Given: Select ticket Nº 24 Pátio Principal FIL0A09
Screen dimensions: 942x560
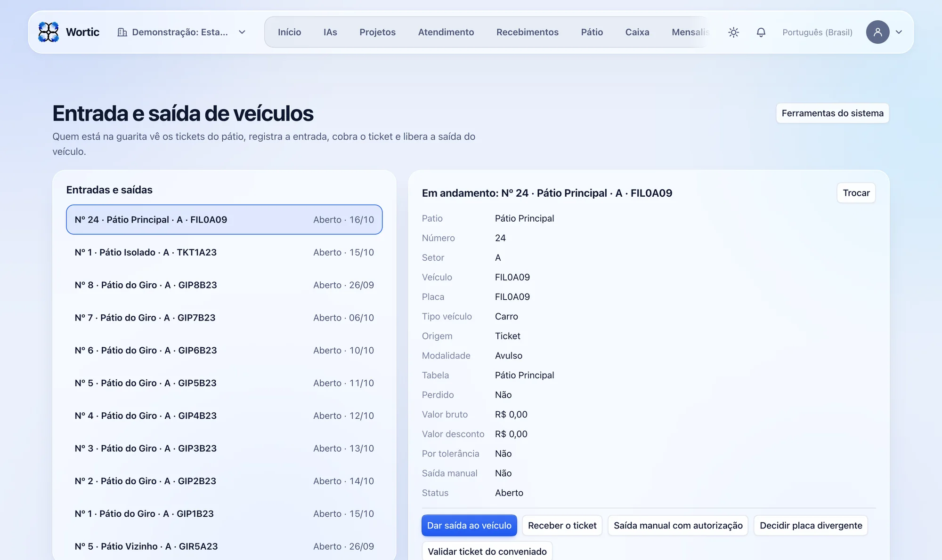Looking at the screenshot, I should (224, 219).
